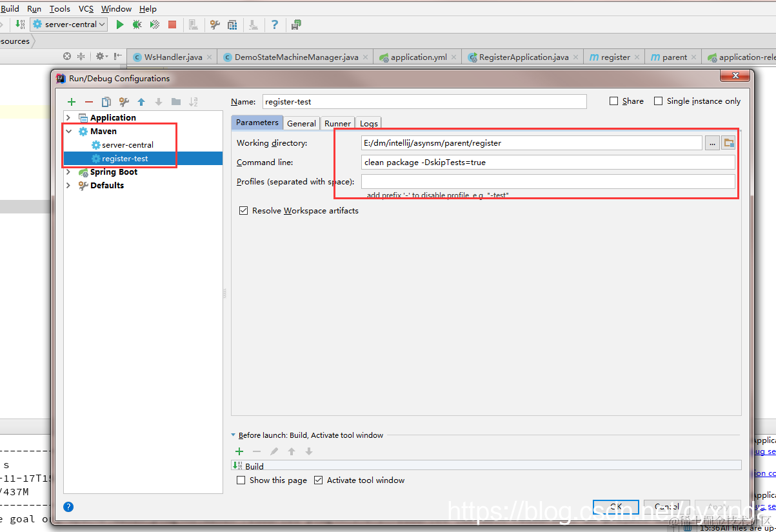
Task: Open the Help menu
Action: click(x=148, y=9)
